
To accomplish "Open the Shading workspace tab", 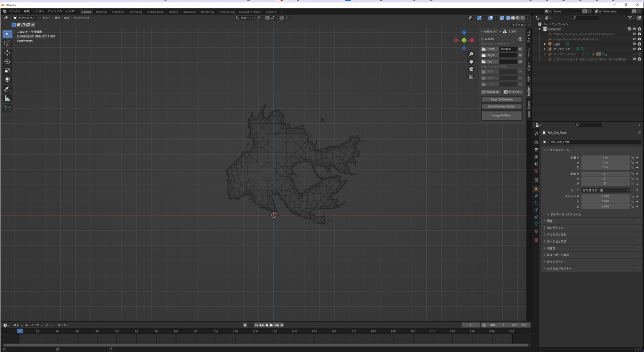I will tap(173, 12).
